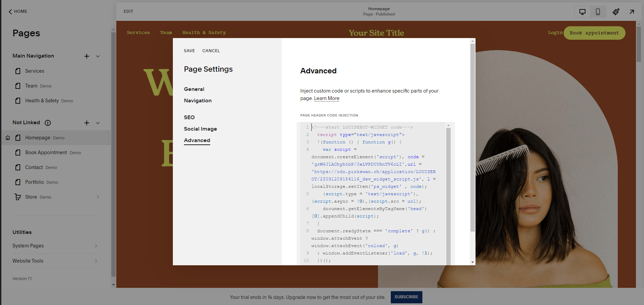Click Login link in site preview
This screenshot has width=644, height=305.
click(555, 33)
